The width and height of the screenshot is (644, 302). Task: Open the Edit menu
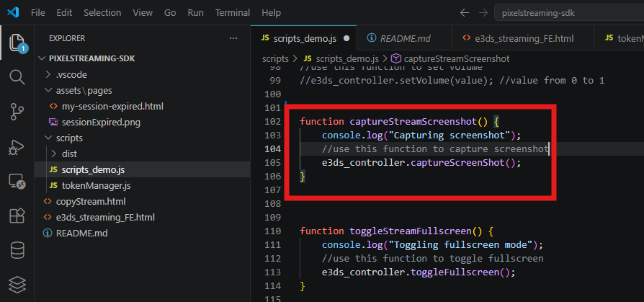tap(64, 13)
